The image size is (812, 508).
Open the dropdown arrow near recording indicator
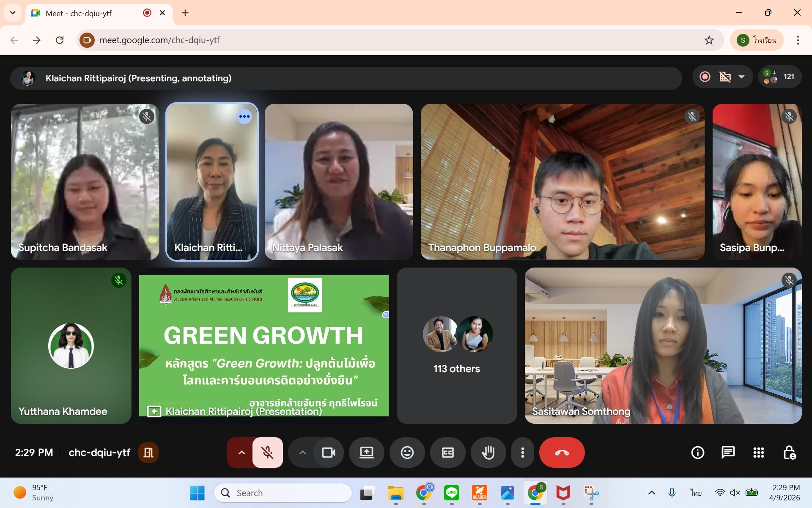[741, 77]
